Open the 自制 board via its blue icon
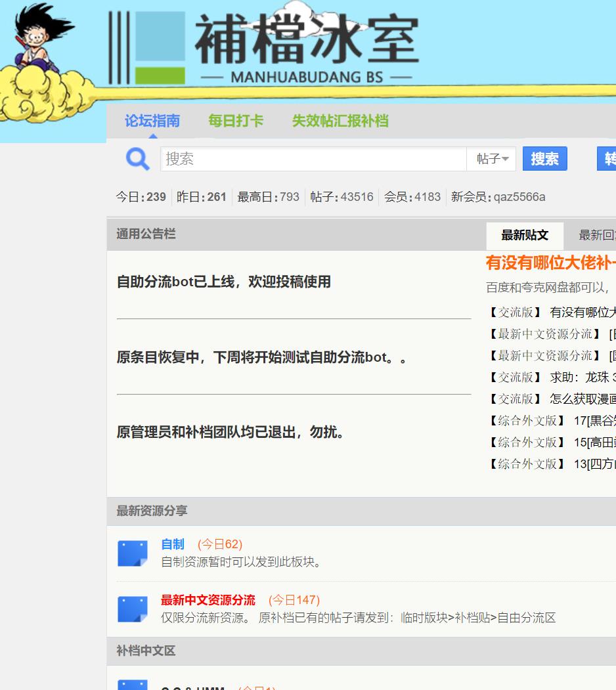Image resolution: width=616 pixels, height=690 pixels. tap(133, 551)
